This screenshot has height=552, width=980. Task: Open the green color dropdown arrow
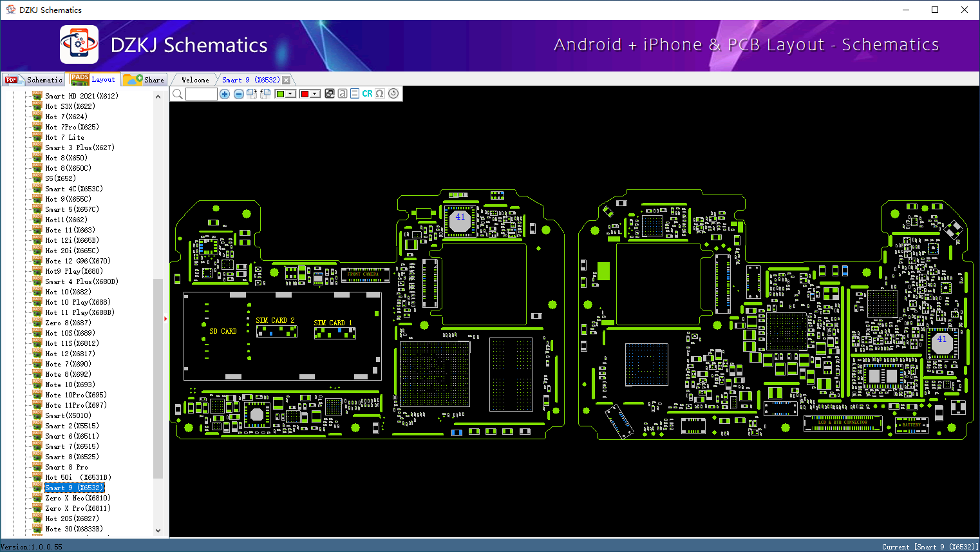291,94
